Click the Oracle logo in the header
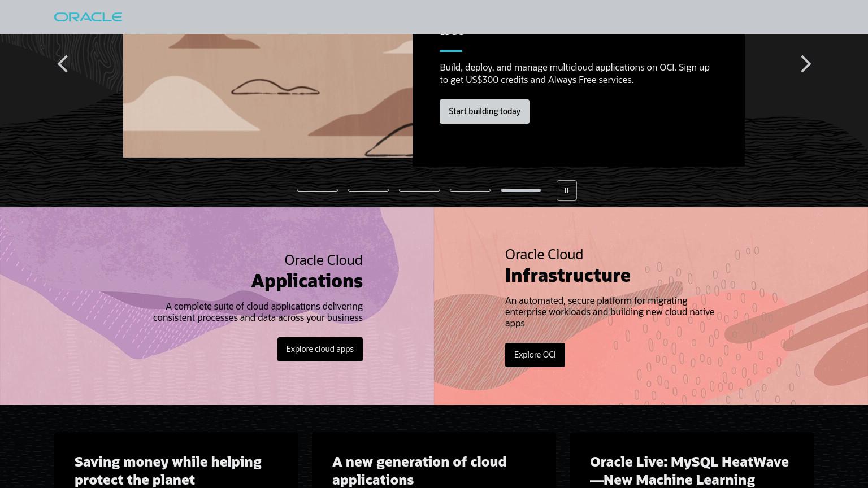The image size is (868, 488). 88,17
